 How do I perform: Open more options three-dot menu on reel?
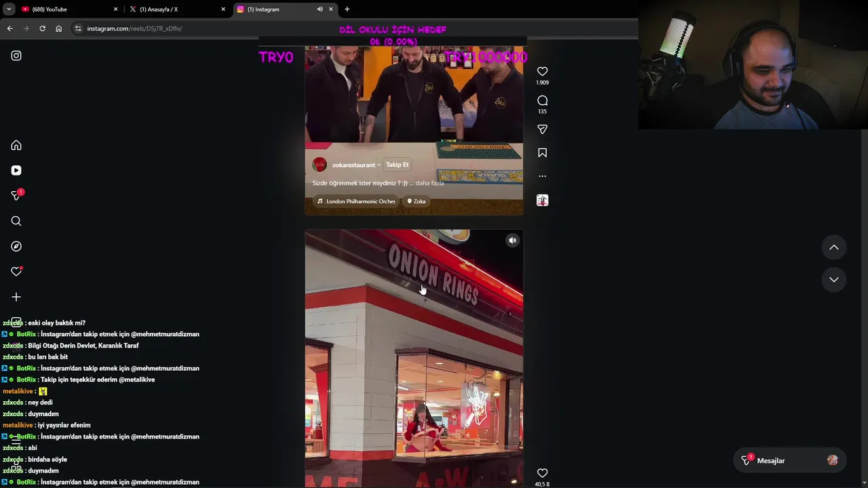pyautogui.click(x=542, y=176)
